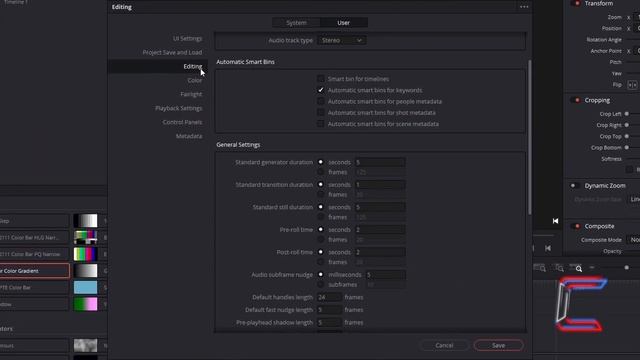Image resolution: width=640 pixels, height=360 pixels.
Task: Click the skip to first frame icon
Action: [x=555, y=221]
